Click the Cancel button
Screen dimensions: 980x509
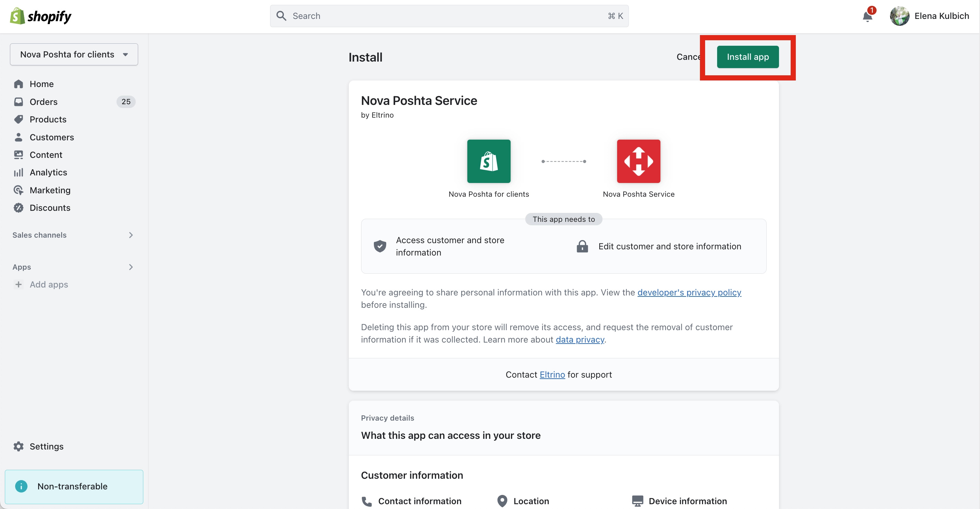[689, 57]
